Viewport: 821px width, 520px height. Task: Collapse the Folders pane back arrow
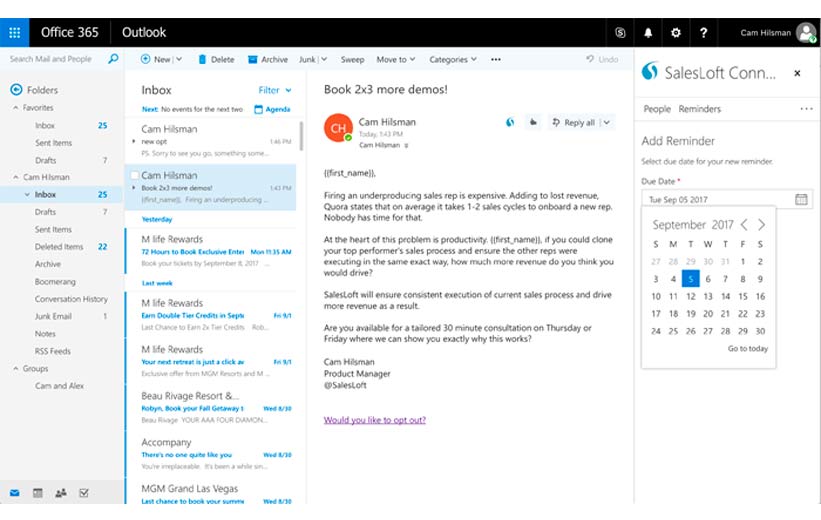coord(16,90)
